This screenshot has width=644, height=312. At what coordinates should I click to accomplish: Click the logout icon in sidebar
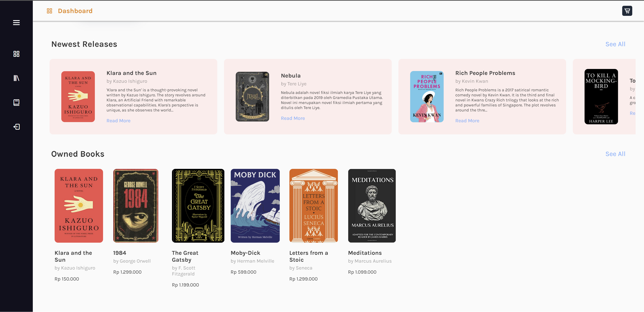point(16,127)
